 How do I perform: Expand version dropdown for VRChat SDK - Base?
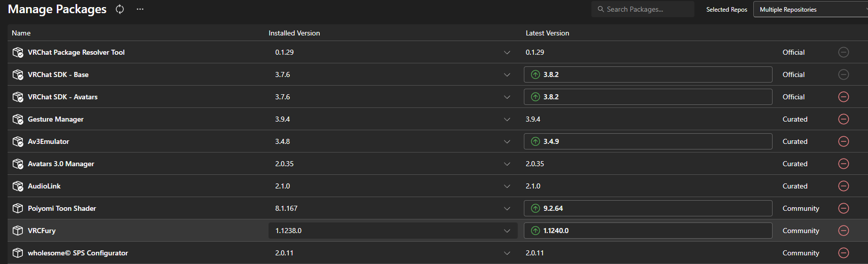pos(507,74)
